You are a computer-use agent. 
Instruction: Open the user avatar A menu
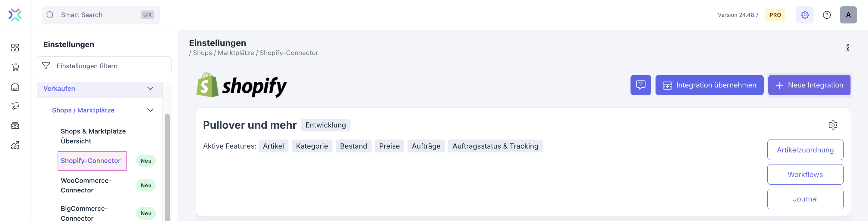[848, 15]
